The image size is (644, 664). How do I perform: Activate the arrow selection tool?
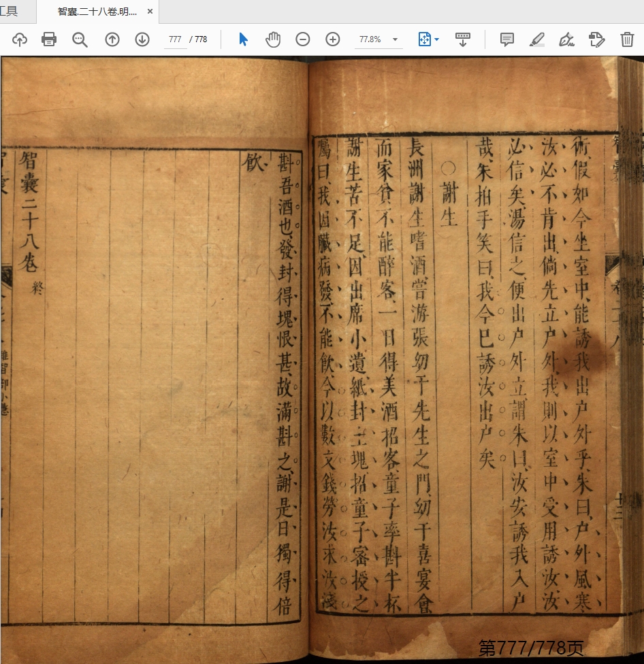tap(243, 39)
